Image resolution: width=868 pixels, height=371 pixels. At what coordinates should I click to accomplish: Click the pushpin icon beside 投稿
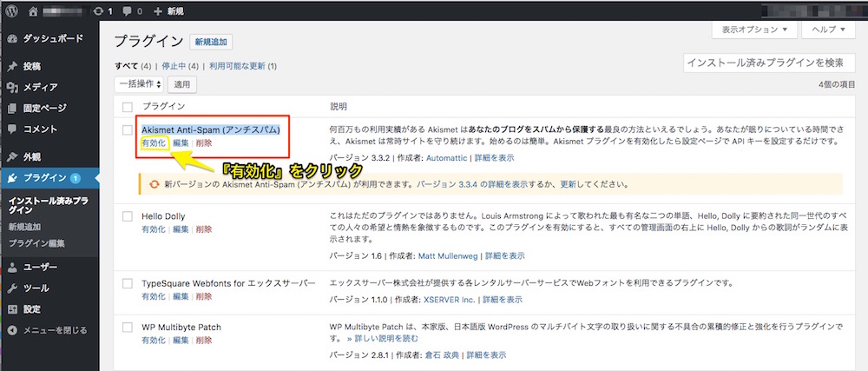[x=13, y=66]
